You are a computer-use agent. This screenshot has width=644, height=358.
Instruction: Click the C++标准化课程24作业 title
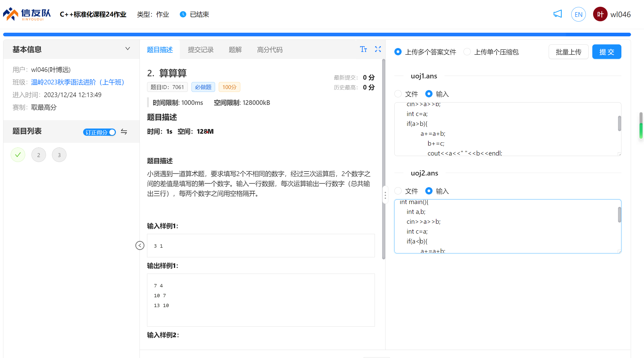[x=93, y=14]
